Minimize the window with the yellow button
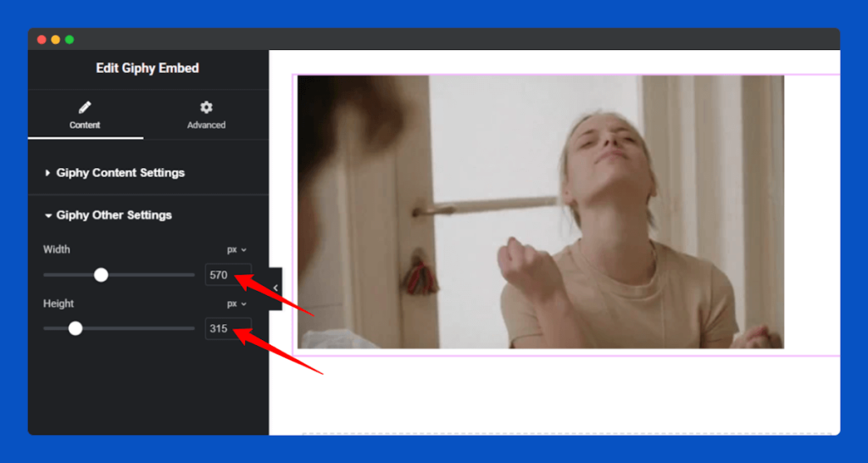 point(55,40)
